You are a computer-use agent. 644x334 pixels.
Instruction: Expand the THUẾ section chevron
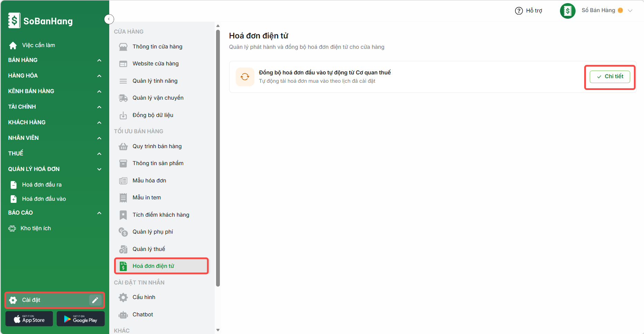pos(99,154)
